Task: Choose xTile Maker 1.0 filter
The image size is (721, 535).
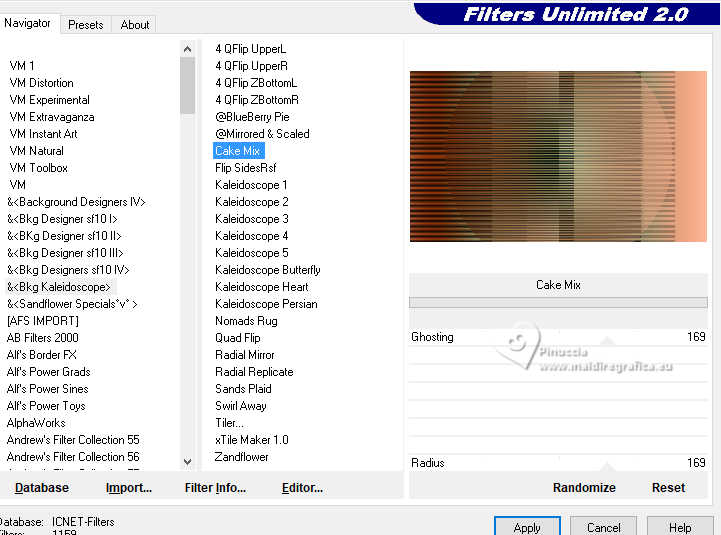Action: tap(252, 440)
